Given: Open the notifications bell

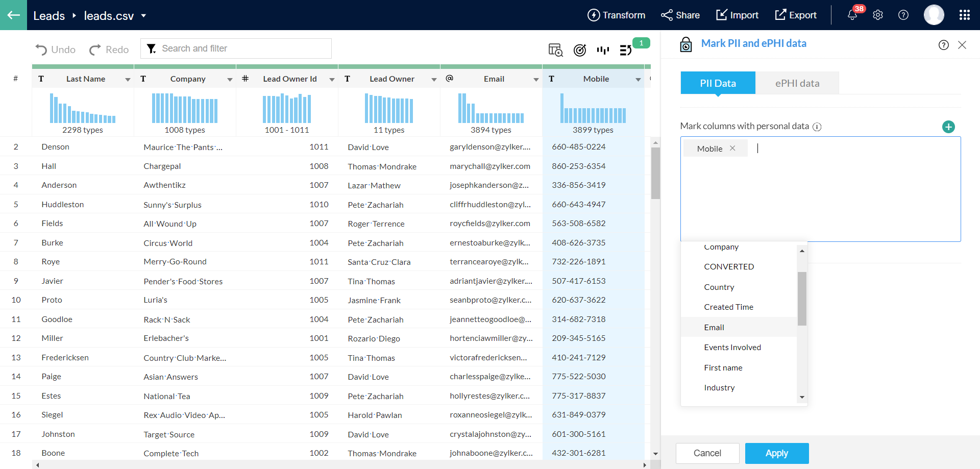Looking at the screenshot, I should pyautogui.click(x=852, y=15).
